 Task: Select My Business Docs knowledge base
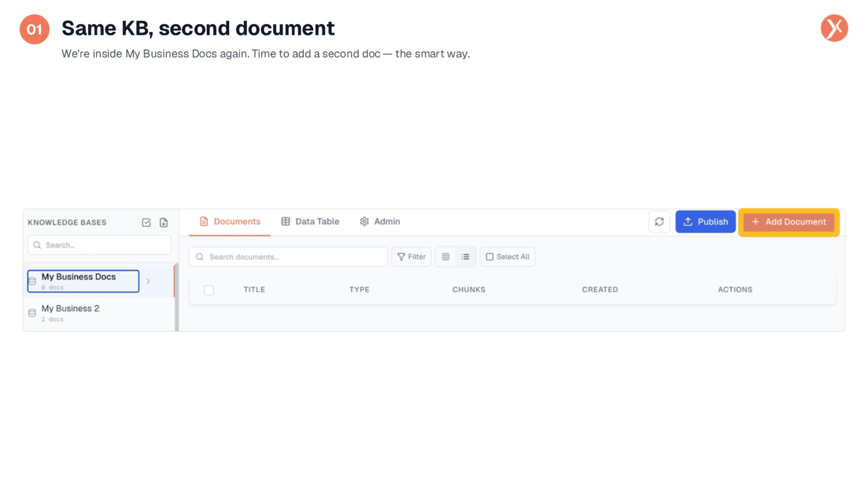tap(84, 281)
